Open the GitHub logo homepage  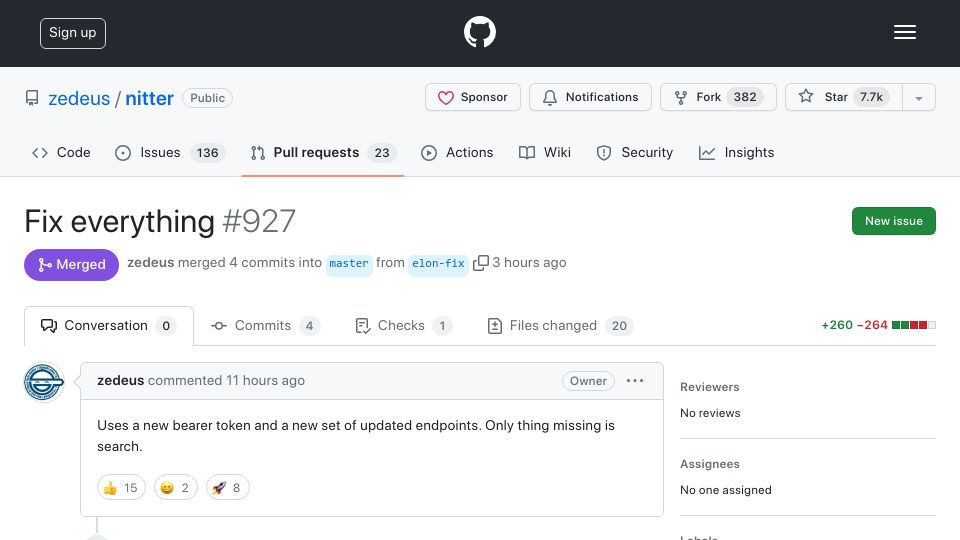479,32
